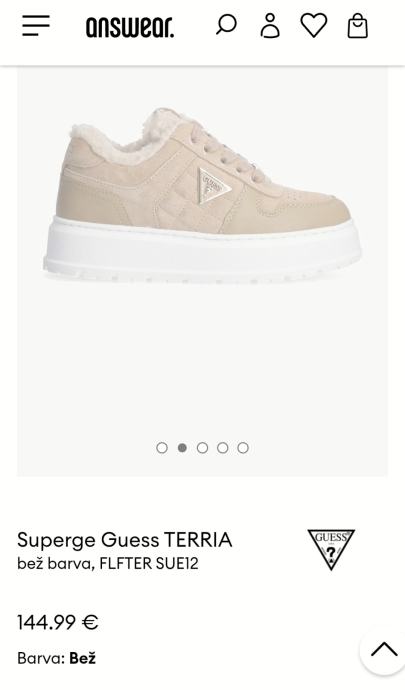Click the Guess triangle brand logo

pos(331,550)
